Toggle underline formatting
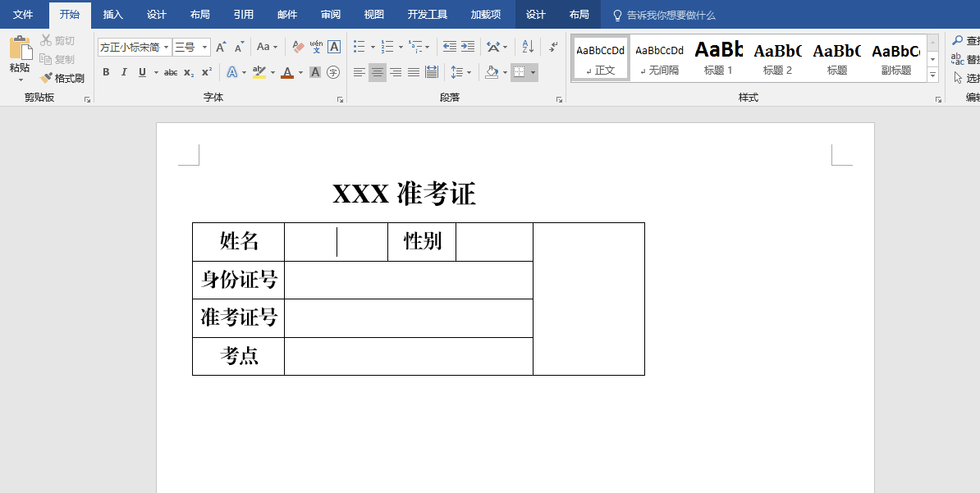The height and width of the screenshot is (493, 980). [142, 72]
